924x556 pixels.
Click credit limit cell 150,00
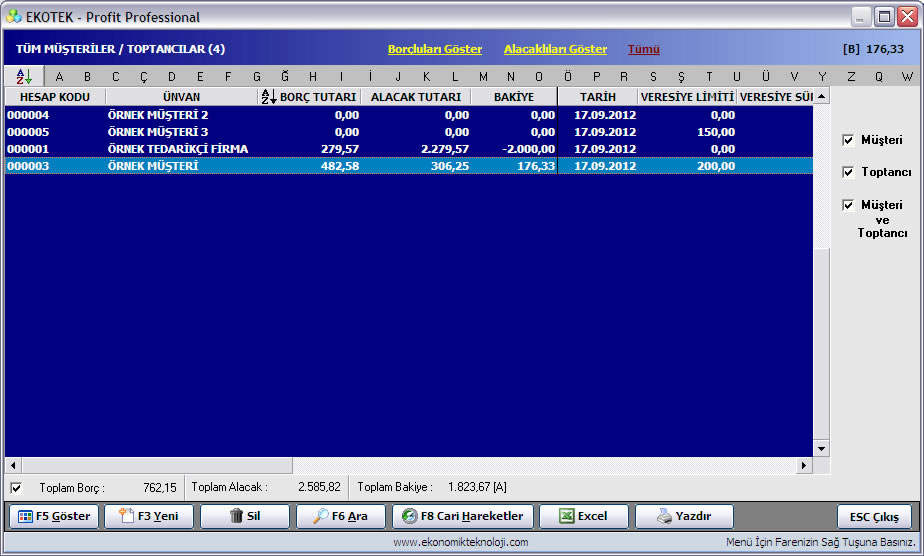point(716,132)
